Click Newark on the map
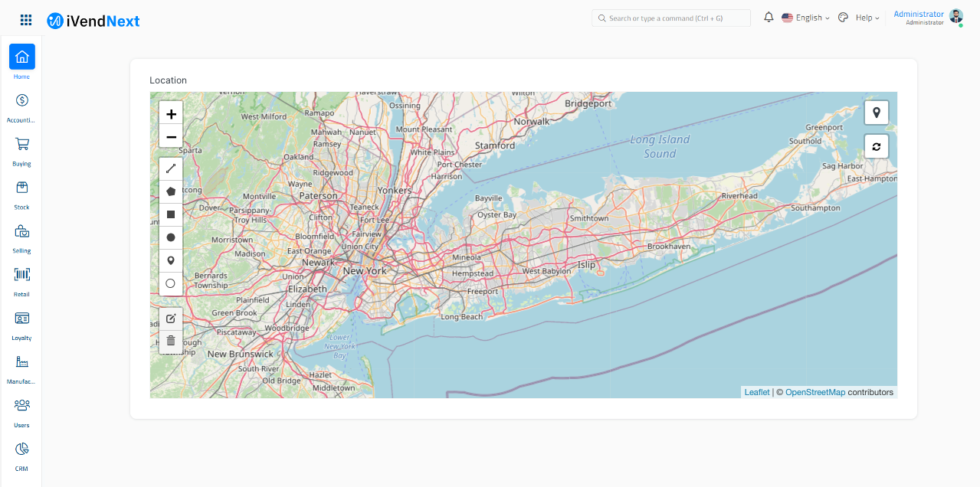Viewport: 980px width, 487px height. tap(319, 262)
